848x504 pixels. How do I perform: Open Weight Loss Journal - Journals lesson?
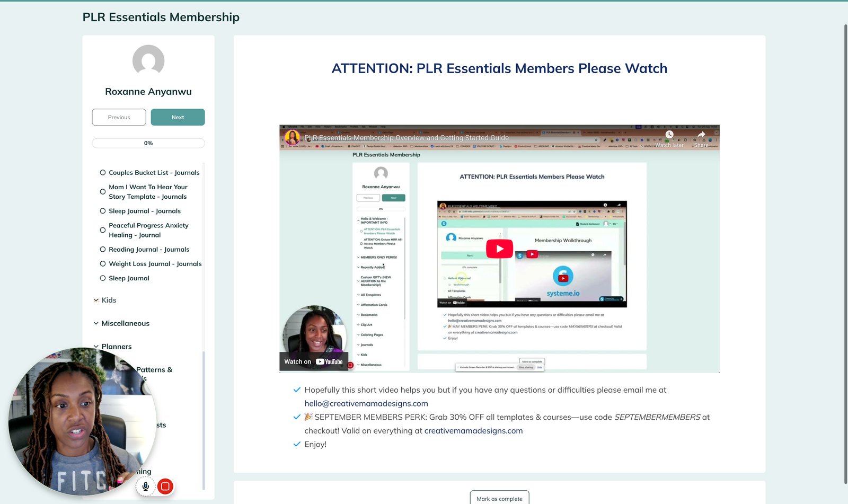click(x=155, y=263)
